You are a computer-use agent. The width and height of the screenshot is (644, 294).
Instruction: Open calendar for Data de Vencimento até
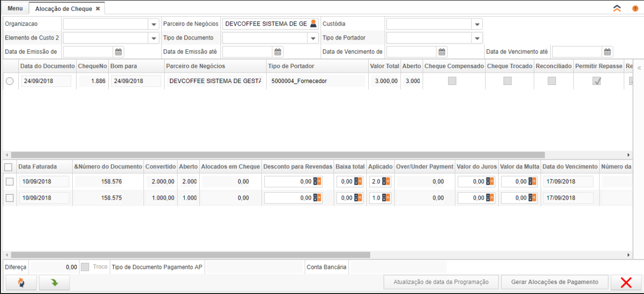(x=607, y=52)
